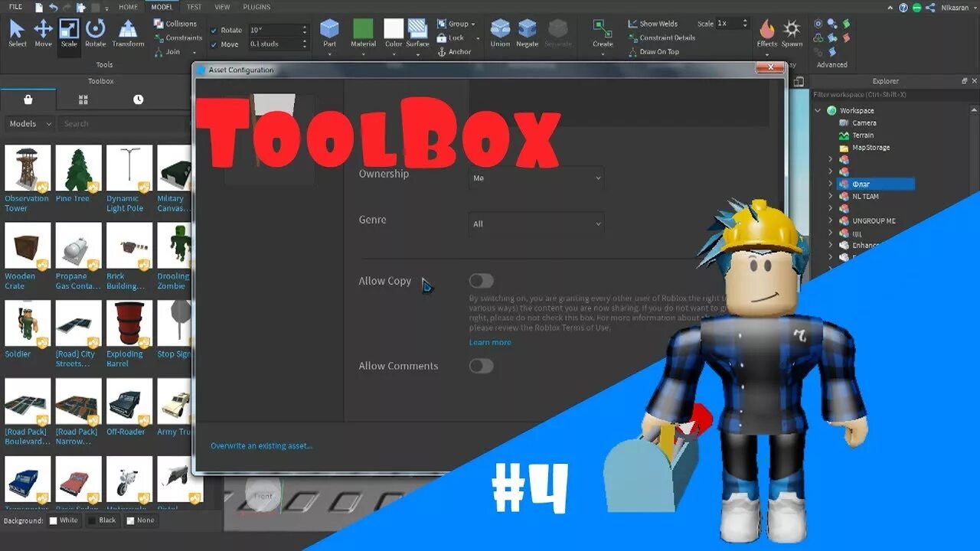Toggle the Move snapping checkbox
Screen dimensions: 980x551
tap(214, 44)
